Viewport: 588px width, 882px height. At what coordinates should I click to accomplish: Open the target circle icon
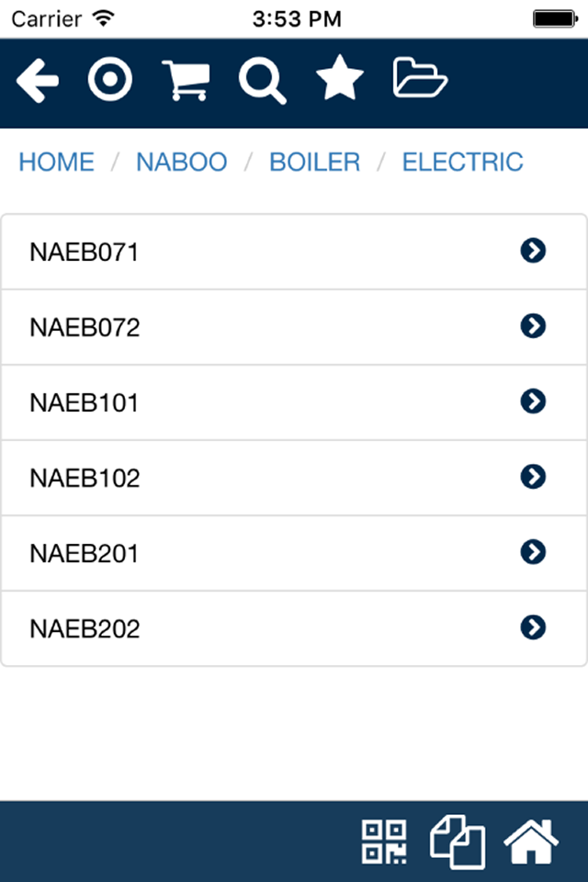(x=110, y=79)
